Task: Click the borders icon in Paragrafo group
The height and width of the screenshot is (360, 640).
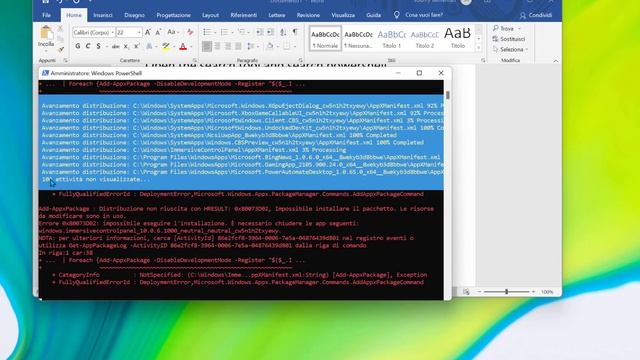Action: pos(287,47)
